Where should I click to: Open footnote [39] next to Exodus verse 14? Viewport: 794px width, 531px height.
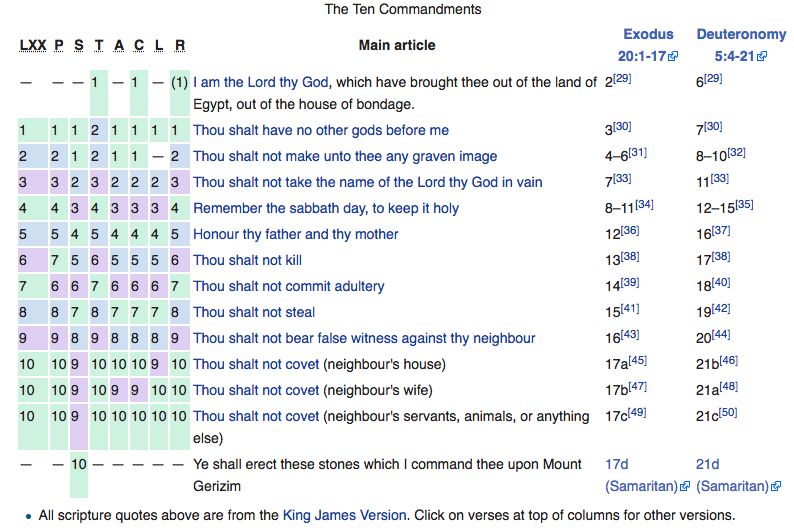point(630,282)
